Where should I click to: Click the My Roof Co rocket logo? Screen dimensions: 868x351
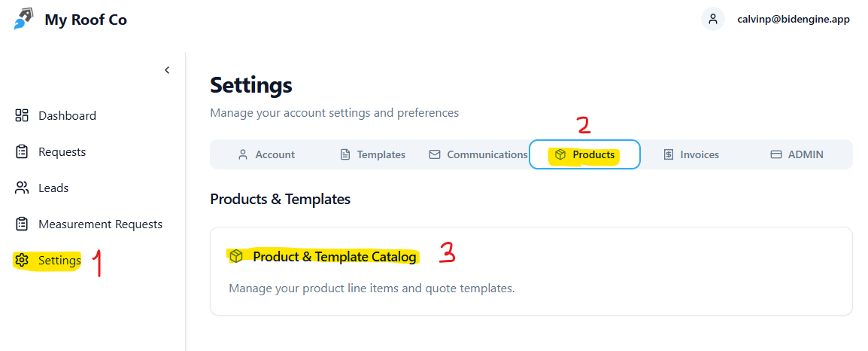click(x=23, y=19)
